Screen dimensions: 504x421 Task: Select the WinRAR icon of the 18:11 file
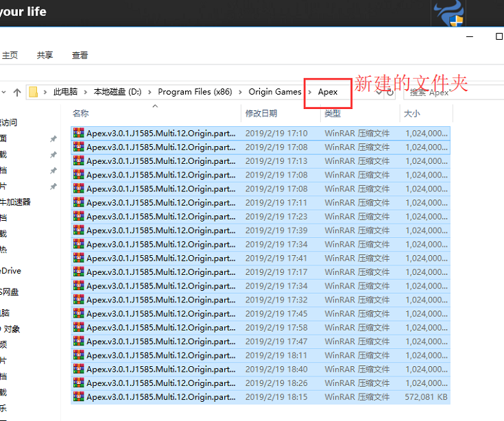(x=78, y=354)
